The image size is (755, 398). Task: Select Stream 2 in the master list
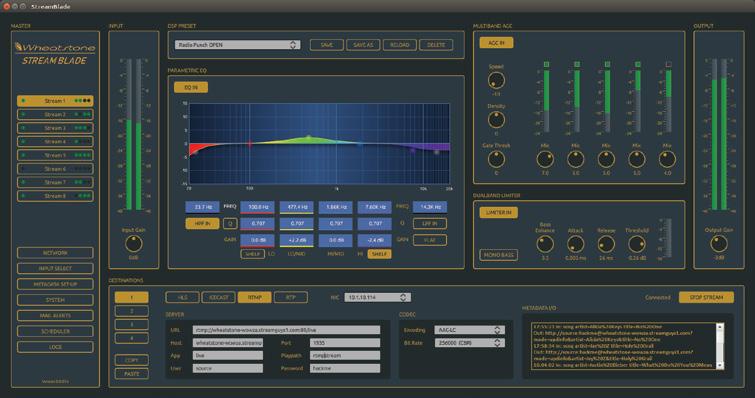coord(55,115)
